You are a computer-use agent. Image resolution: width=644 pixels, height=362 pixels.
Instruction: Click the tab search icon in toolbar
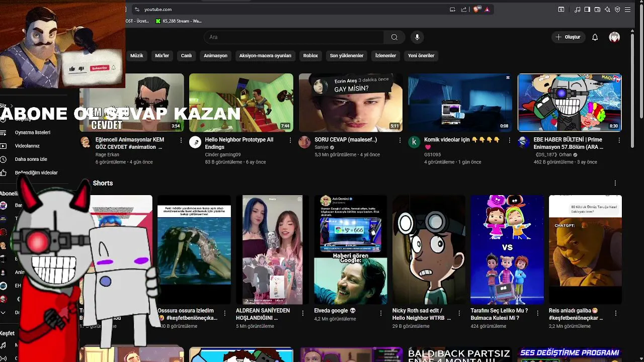click(561, 10)
